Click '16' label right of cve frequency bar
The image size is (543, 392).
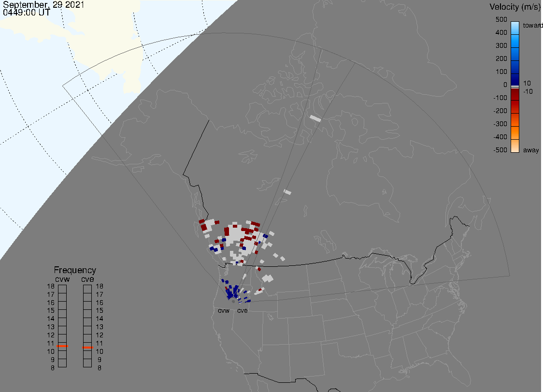(x=100, y=303)
